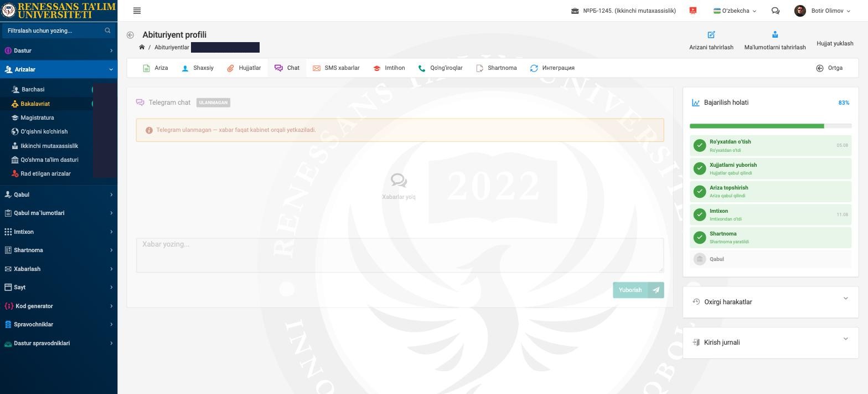Click the back arrow beside Abituriyent profili
Screen dimensions: 868x394
(x=130, y=35)
